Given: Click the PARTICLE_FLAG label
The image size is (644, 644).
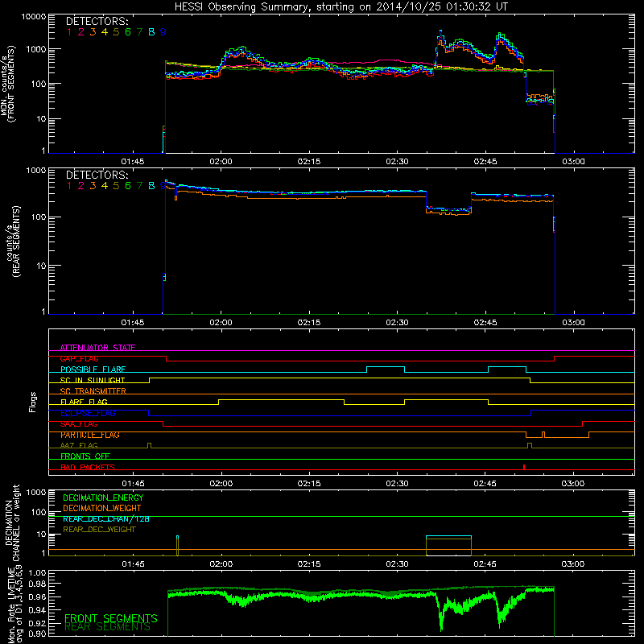Looking at the screenshot, I should (x=90, y=435).
